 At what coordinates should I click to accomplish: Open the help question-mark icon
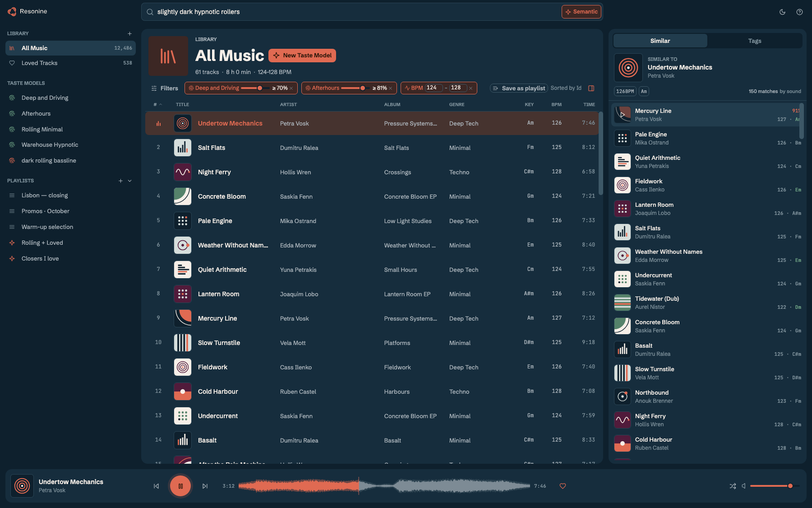799,12
